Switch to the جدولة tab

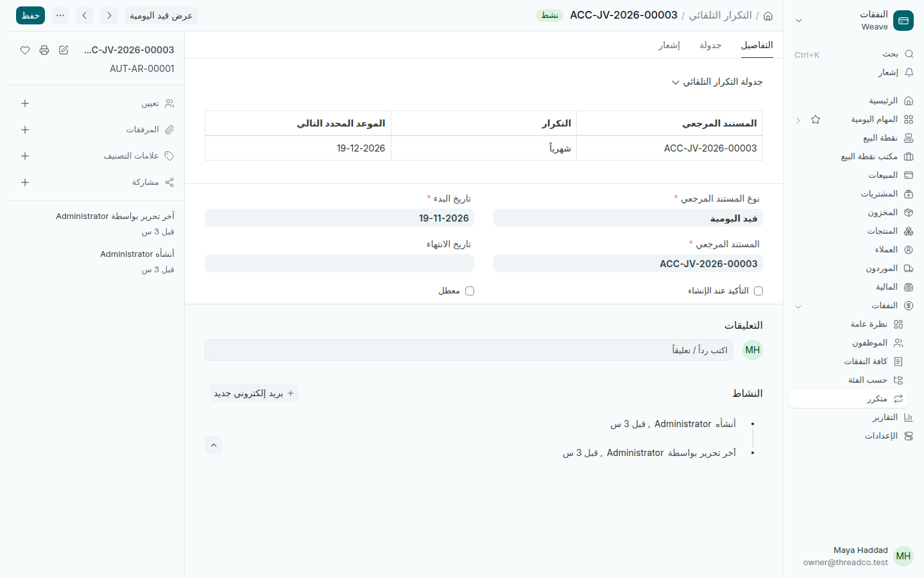point(710,45)
